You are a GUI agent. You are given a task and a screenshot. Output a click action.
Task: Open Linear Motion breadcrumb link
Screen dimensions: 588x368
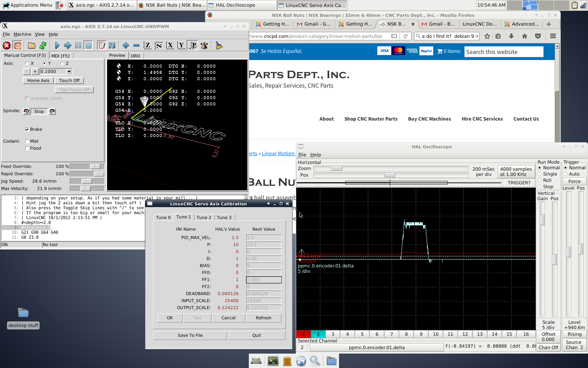tap(278, 154)
